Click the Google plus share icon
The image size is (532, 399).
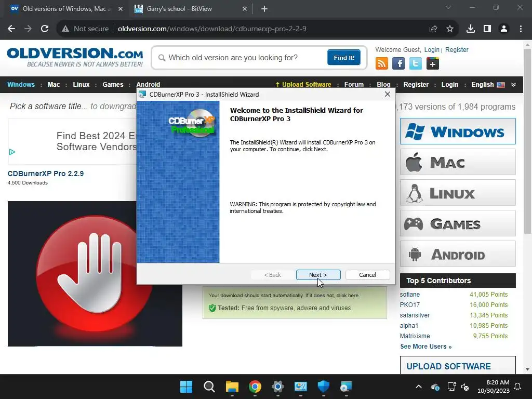click(x=433, y=63)
